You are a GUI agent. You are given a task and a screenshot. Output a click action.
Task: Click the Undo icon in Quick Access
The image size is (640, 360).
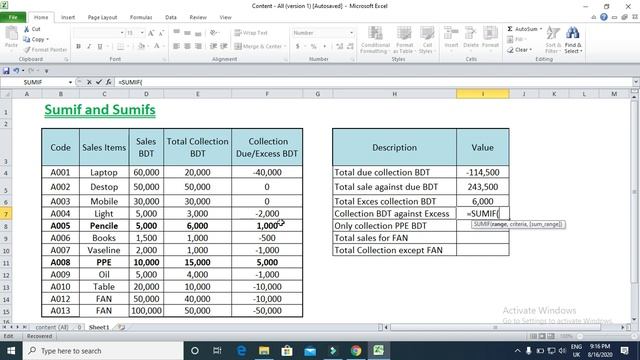[16, 71]
